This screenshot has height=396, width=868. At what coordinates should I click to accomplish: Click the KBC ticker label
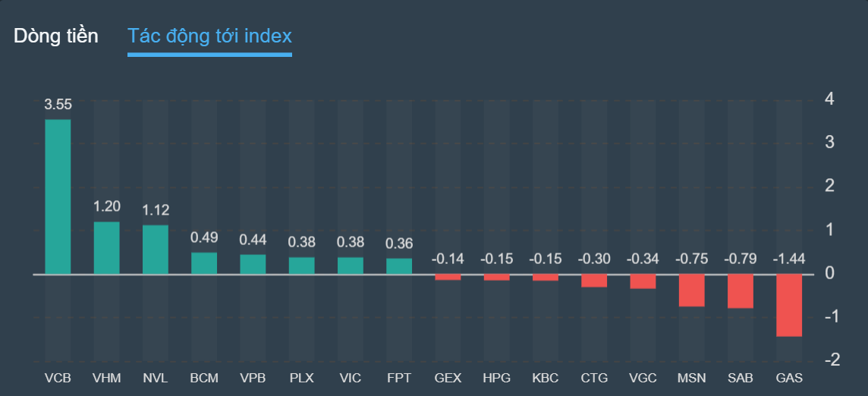(546, 377)
